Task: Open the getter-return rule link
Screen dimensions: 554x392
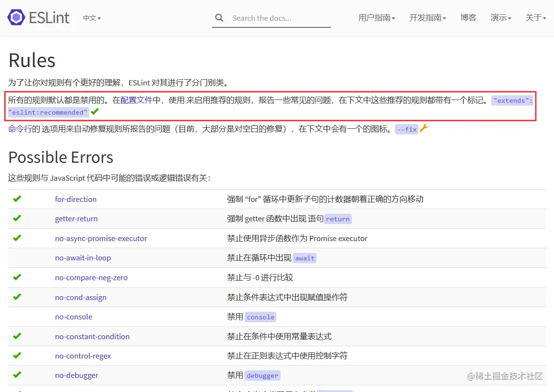Action: pos(77,219)
